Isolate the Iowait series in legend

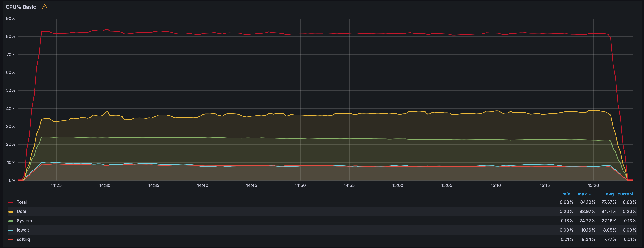23,230
